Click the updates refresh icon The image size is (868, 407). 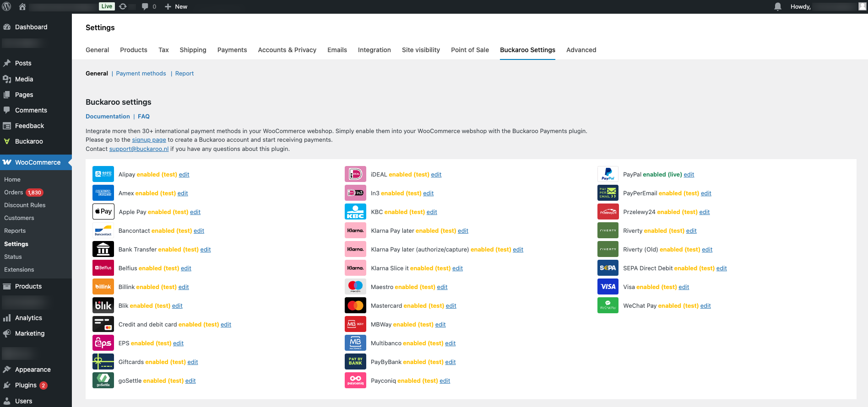point(123,6)
